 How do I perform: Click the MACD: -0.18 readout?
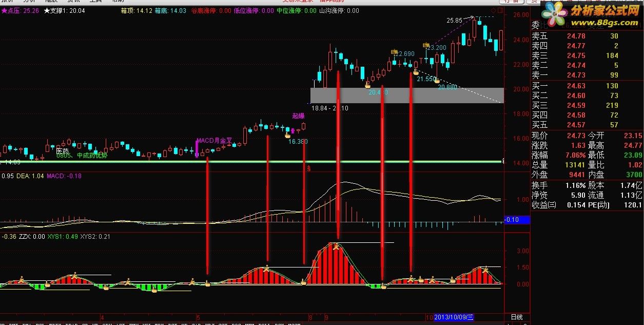coord(64,176)
